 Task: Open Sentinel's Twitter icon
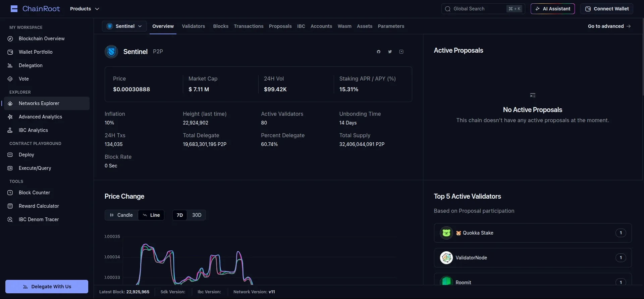click(390, 52)
